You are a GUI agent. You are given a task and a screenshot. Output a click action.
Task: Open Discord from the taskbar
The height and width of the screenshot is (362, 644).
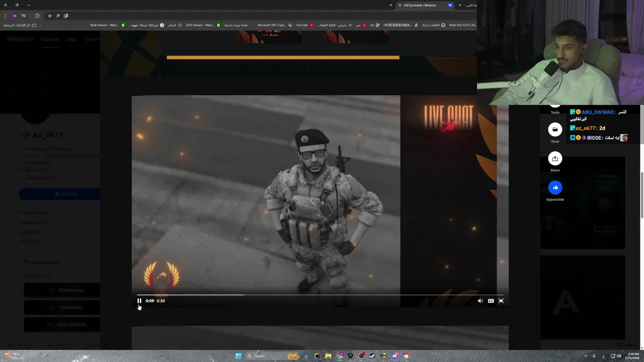(394, 356)
